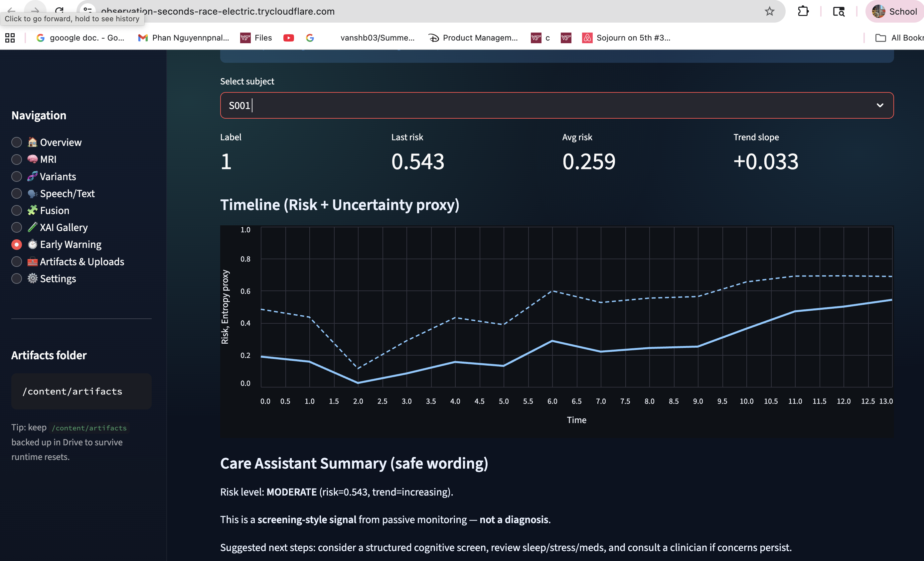Open the School profile menu
Image resolution: width=924 pixels, height=561 pixels.
click(894, 11)
